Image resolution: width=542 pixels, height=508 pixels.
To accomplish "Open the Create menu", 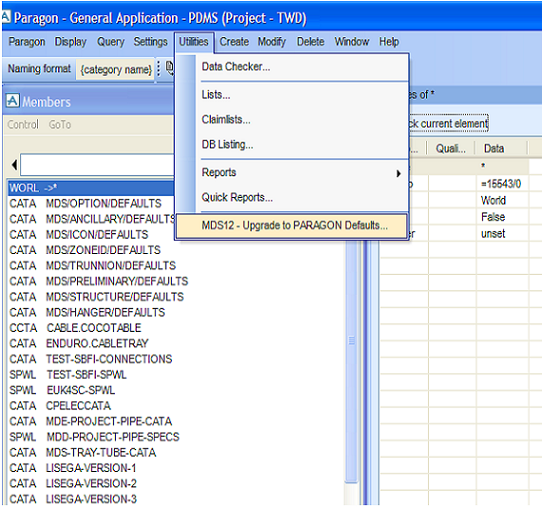I will click(234, 42).
